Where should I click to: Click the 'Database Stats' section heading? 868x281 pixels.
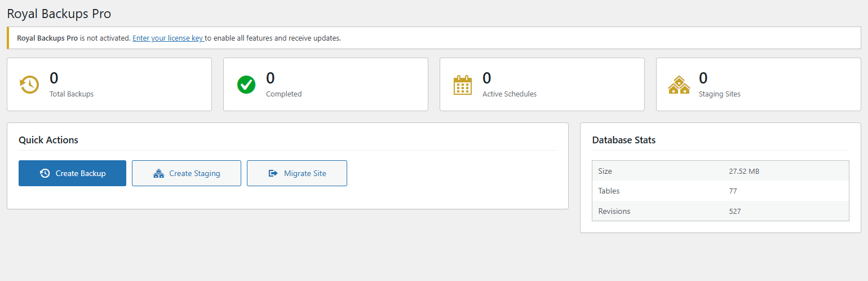pos(624,140)
